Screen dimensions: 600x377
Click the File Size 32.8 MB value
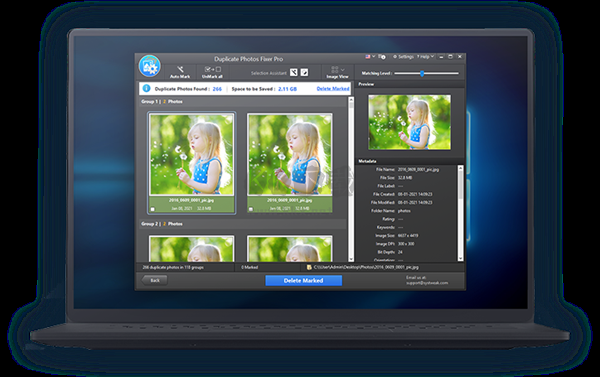pos(405,178)
